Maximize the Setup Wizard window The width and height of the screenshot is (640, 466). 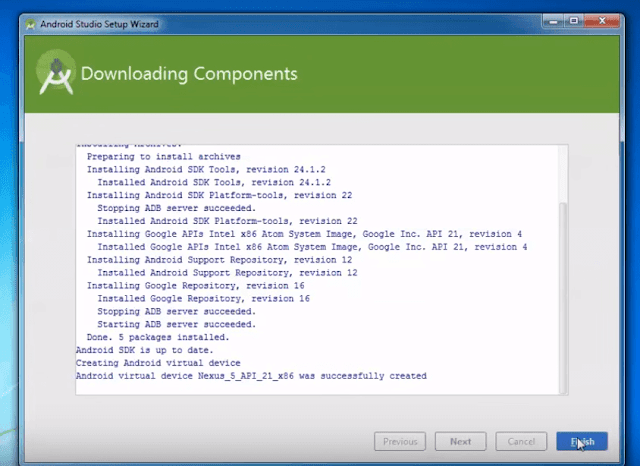point(573,21)
